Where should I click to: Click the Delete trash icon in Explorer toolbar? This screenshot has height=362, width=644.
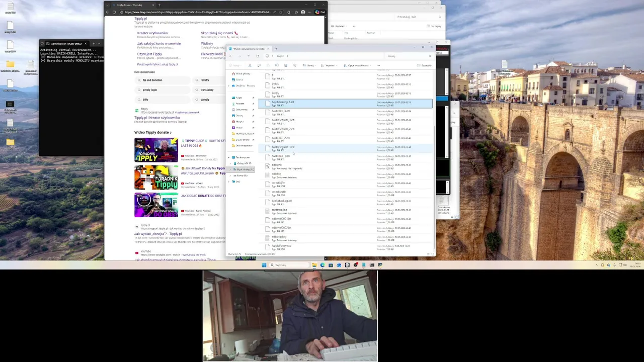[295, 65]
